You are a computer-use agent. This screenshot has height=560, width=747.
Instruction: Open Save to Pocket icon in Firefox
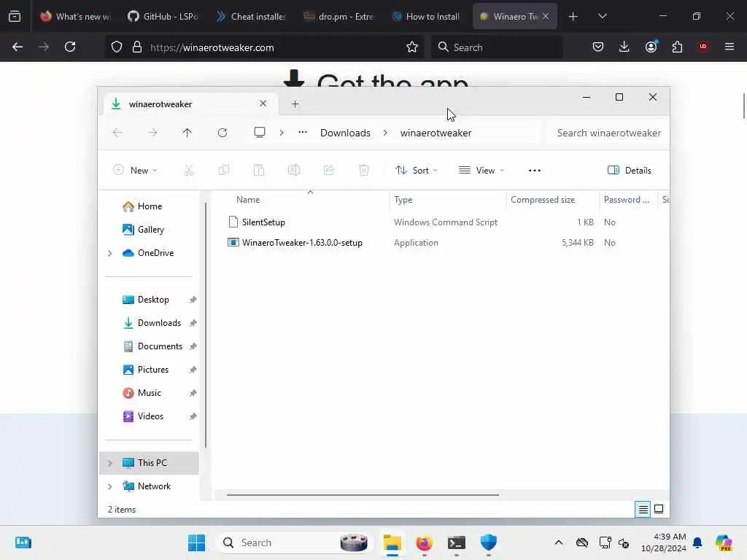(x=598, y=47)
